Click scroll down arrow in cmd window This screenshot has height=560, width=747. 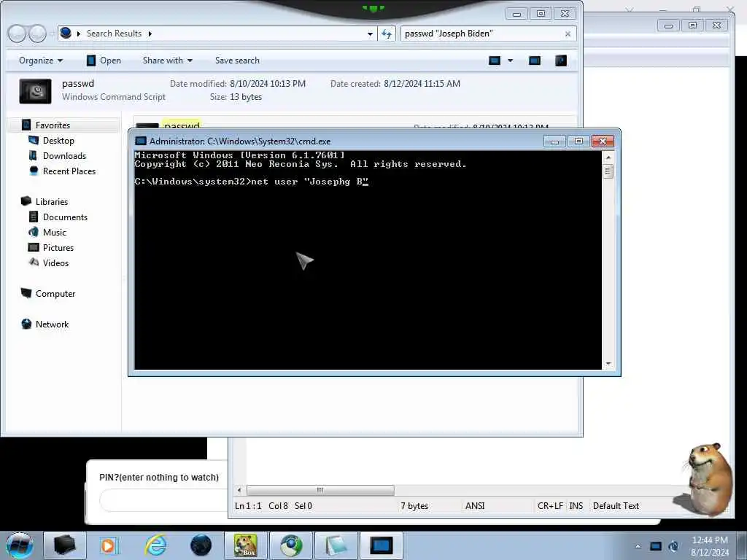click(x=608, y=364)
